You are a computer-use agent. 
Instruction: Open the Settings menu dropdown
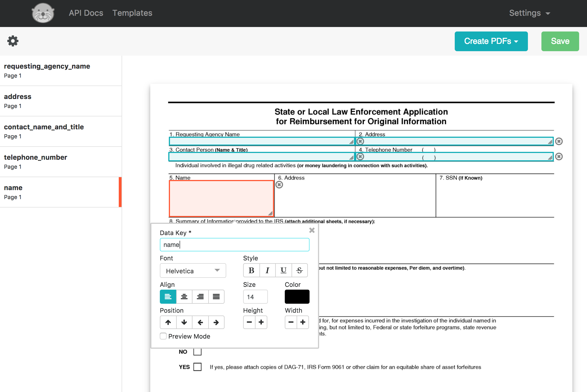click(x=529, y=13)
